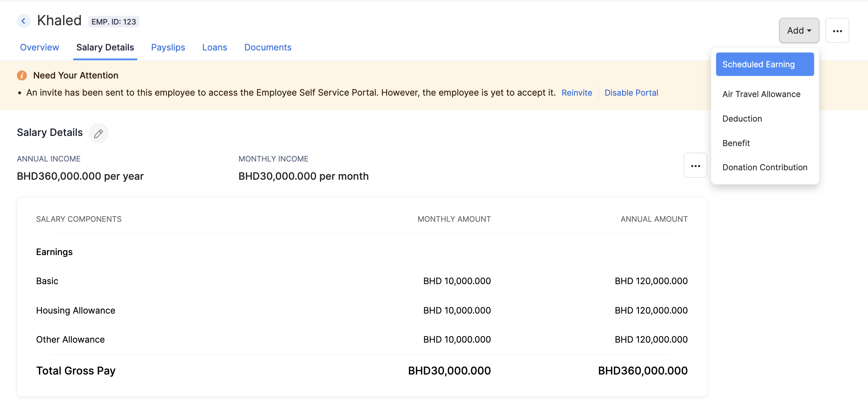This screenshot has height=405, width=868.
Task: Click the info icon in Need Your Attention banner
Action: click(x=22, y=75)
